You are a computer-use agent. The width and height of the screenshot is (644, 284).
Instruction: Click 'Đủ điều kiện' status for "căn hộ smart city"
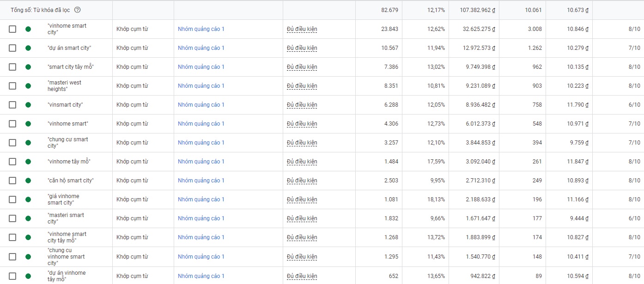pyautogui.click(x=302, y=181)
